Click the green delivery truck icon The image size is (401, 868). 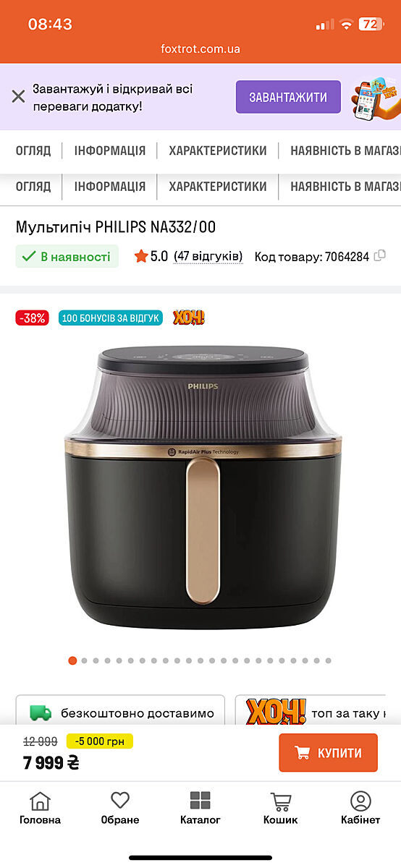pyautogui.click(x=41, y=712)
